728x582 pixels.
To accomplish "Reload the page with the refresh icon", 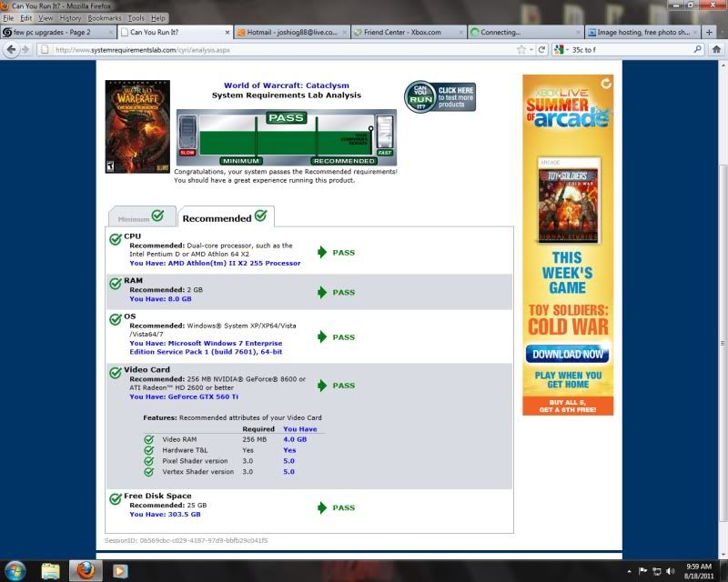I will [541, 50].
